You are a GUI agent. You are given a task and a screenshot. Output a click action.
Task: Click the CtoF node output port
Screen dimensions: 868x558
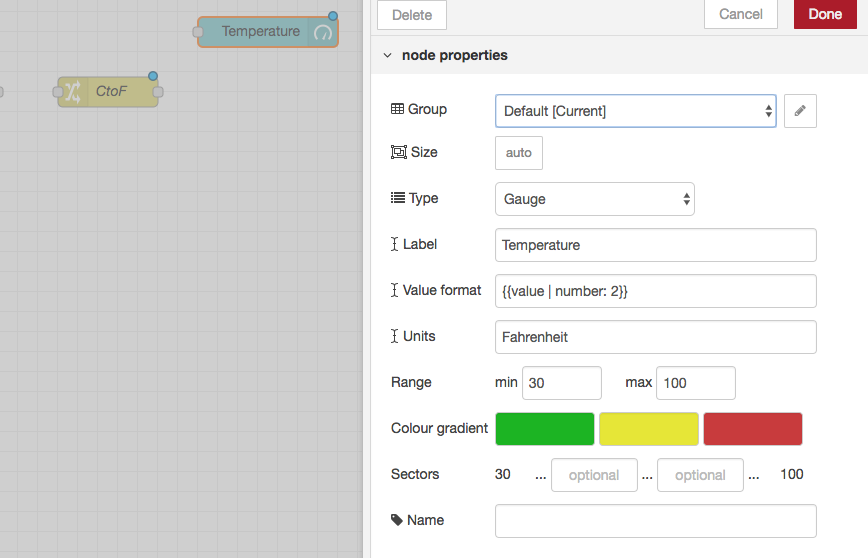pos(158,92)
